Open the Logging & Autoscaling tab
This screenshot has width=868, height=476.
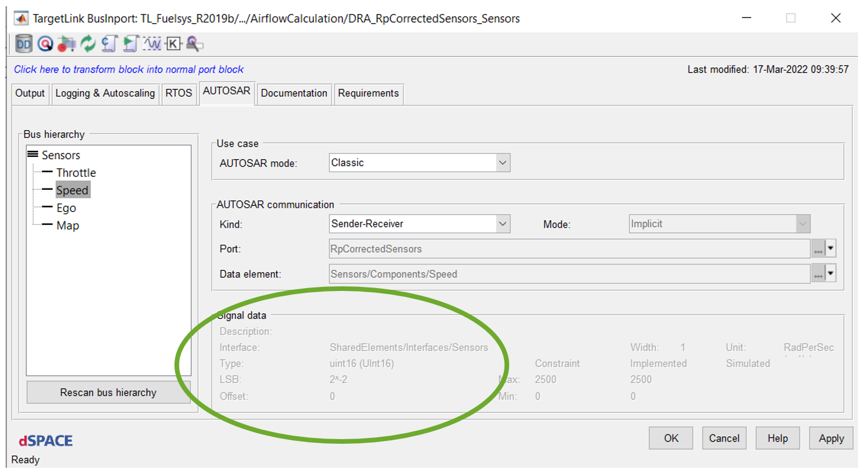click(x=105, y=93)
